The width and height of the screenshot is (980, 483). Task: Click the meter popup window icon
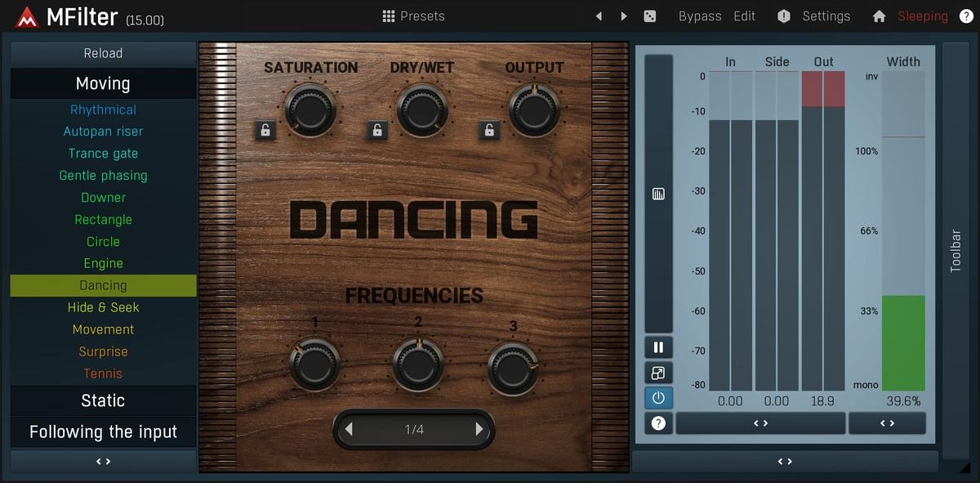coord(658,373)
